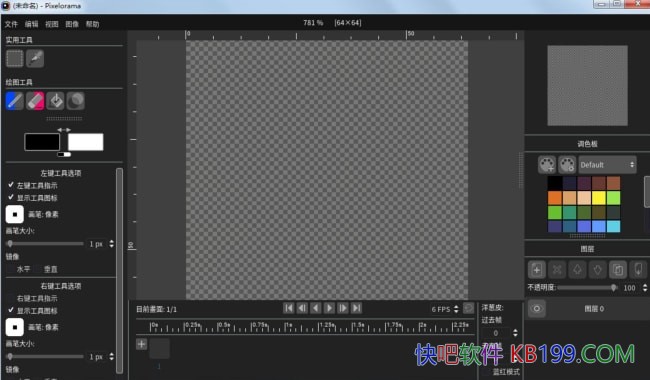650x380 pixels.
Task: Clone the current layer
Action: (x=618, y=270)
